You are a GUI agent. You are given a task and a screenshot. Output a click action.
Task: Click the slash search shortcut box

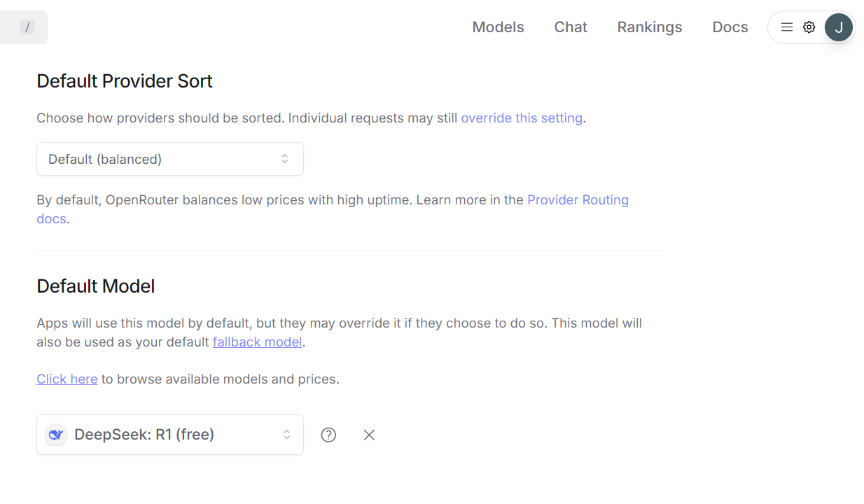(x=27, y=27)
